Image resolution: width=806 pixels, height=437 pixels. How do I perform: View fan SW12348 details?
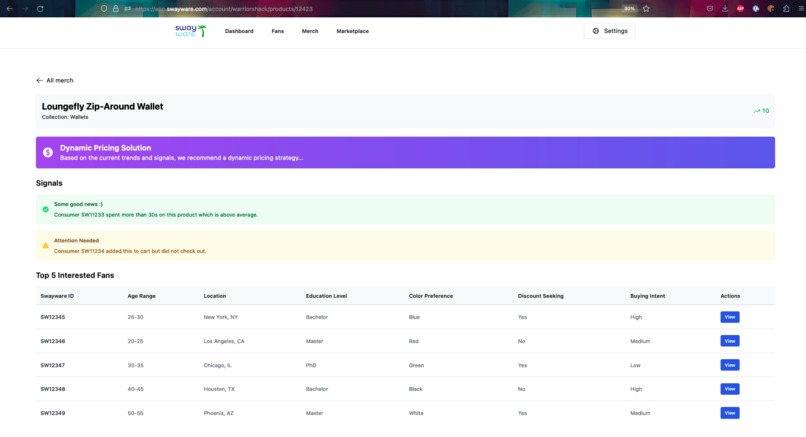point(730,389)
